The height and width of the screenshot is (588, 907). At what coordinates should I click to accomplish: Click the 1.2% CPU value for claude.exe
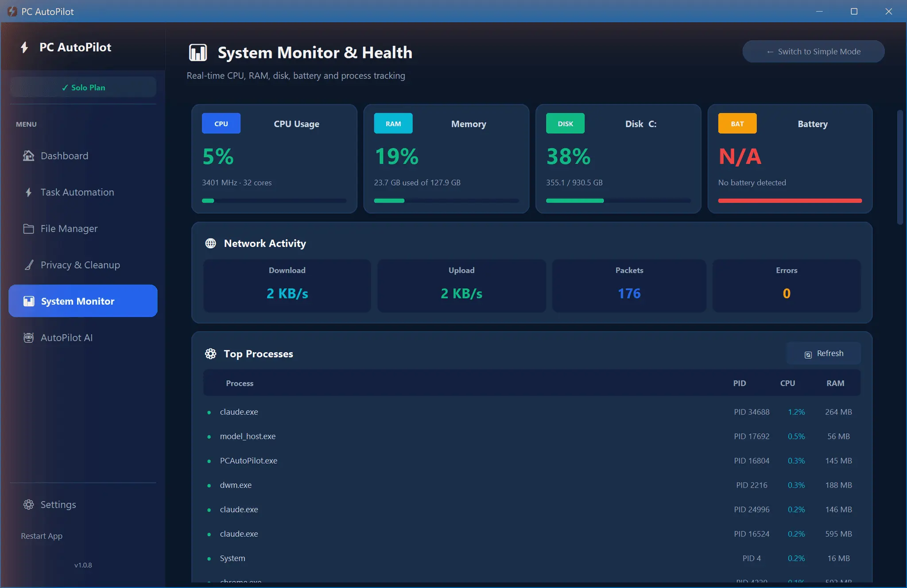(x=796, y=412)
